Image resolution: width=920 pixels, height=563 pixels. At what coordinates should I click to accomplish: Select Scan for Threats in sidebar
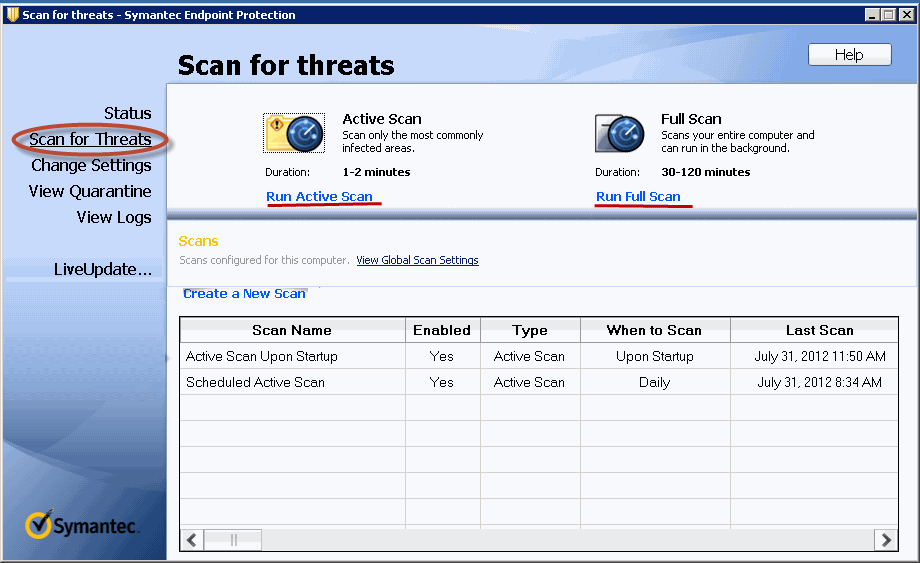point(90,140)
